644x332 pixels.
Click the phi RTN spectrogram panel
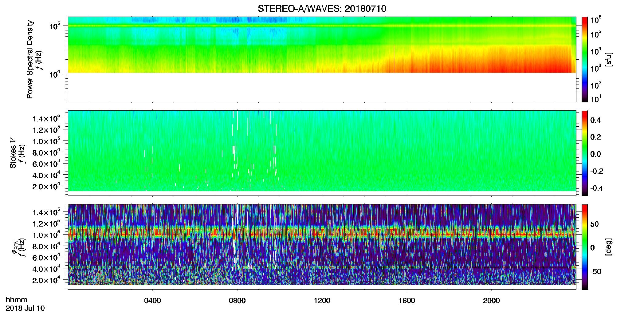[x=322, y=247]
